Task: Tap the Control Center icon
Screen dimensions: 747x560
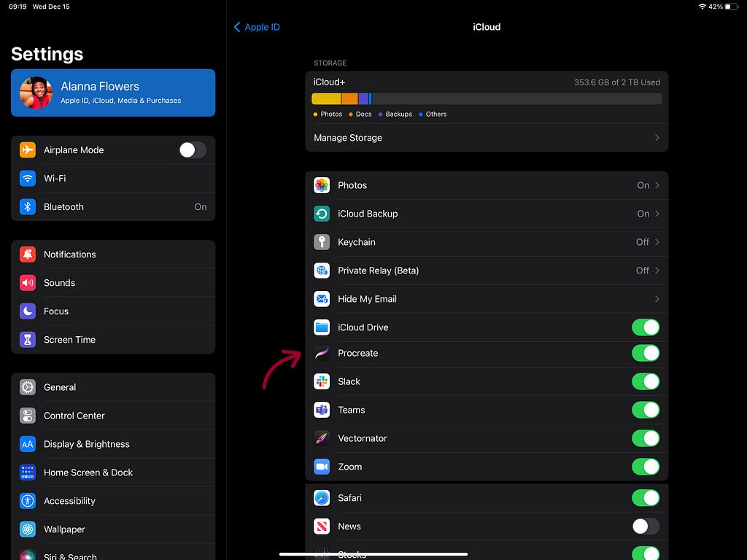Action: pyautogui.click(x=28, y=416)
